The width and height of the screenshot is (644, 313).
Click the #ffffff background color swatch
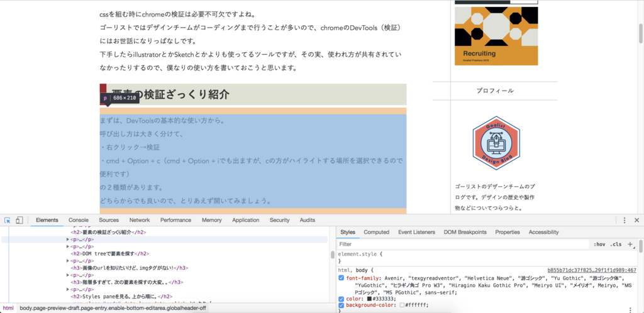[402, 305]
